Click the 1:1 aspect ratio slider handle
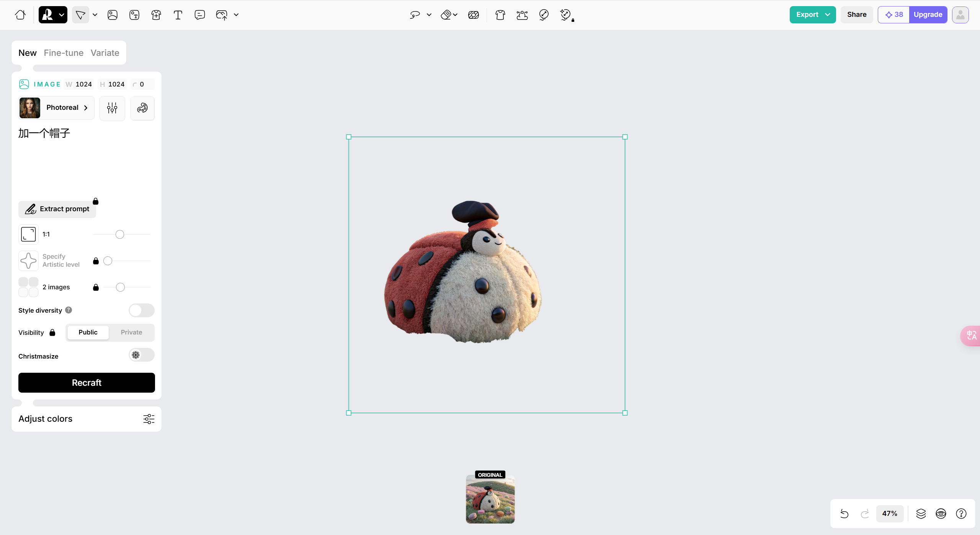The height and width of the screenshot is (535, 980). pos(120,234)
